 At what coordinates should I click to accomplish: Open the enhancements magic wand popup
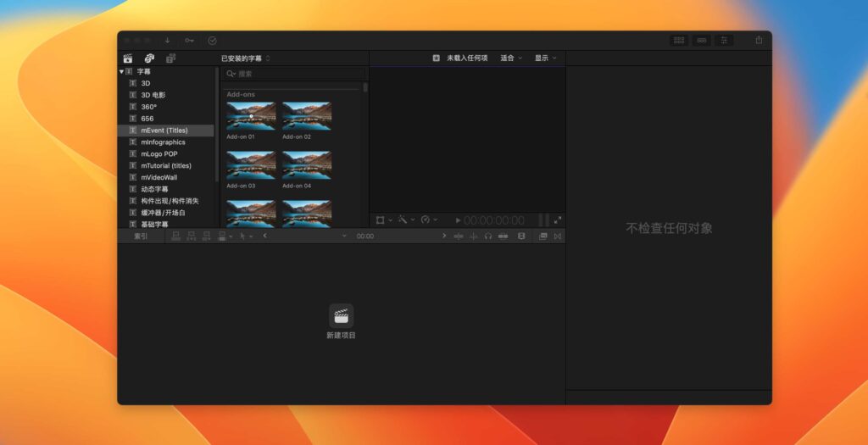(406, 220)
